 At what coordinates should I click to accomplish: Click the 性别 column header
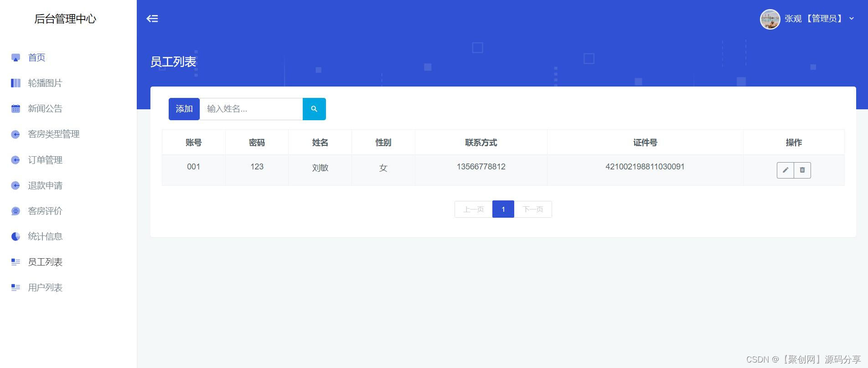click(x=383, y=143)
